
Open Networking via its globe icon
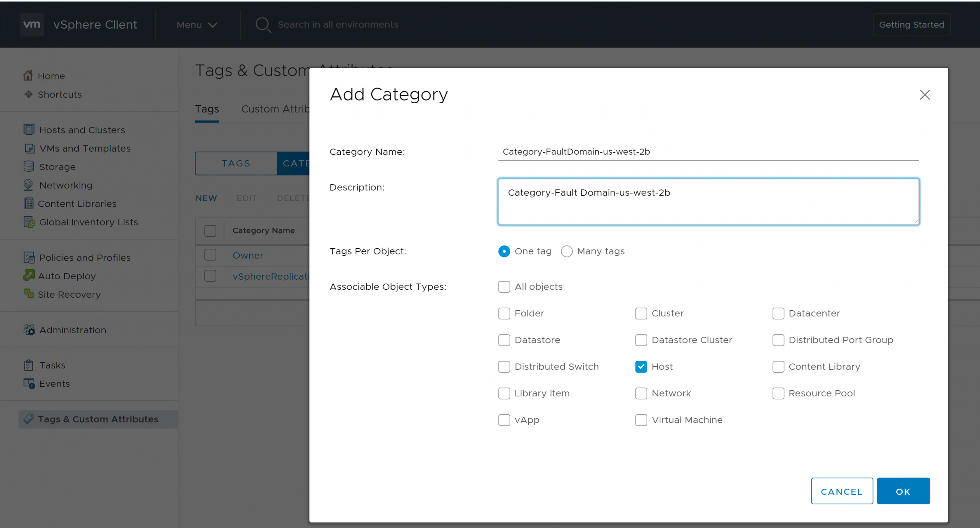[28, 185]
